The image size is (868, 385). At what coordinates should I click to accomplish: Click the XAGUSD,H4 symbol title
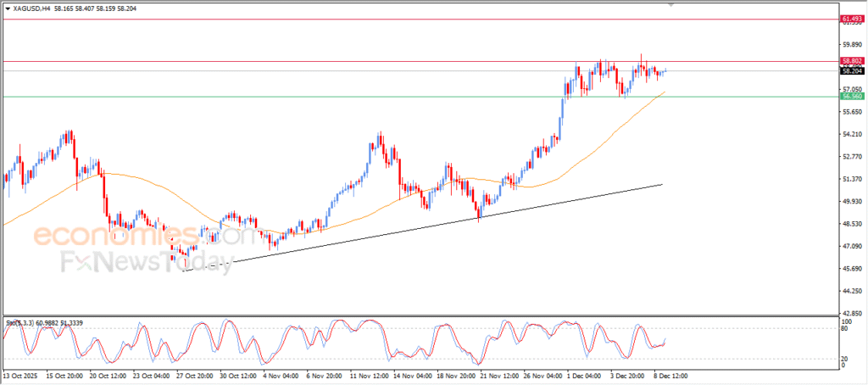pyautogui.click(x=31, y=8)
